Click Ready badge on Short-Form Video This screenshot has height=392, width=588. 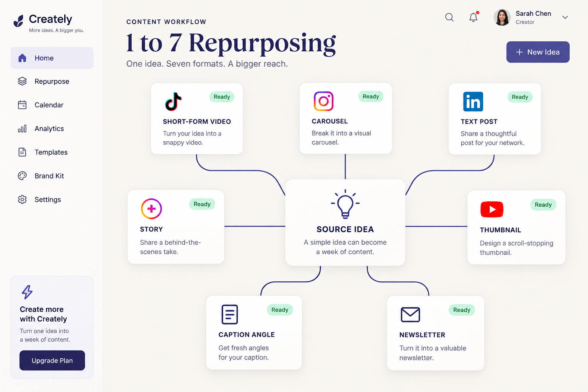(222, 97)
